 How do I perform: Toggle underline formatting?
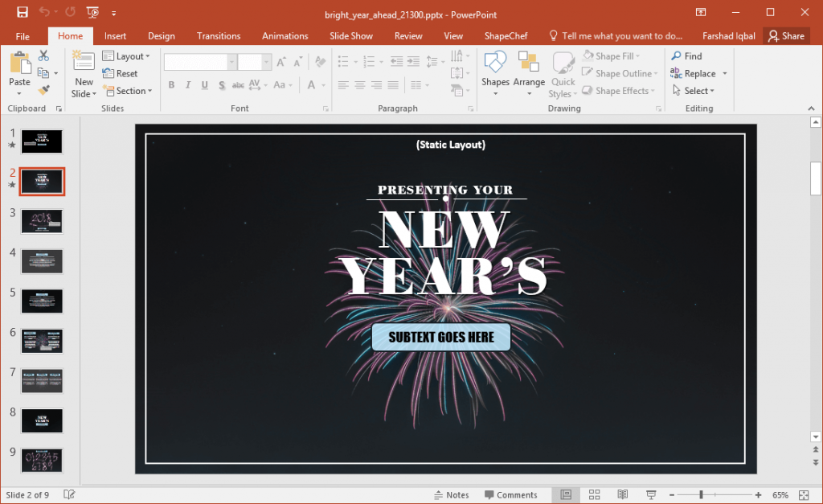pyautogui.click(x=204, y=84)
